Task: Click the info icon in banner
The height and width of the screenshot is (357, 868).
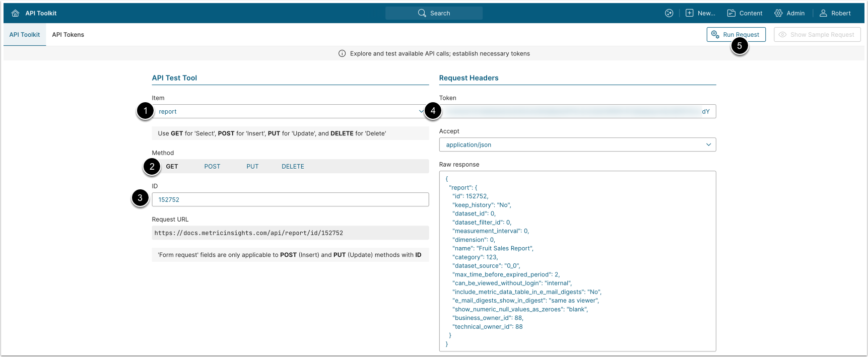Action: click(x=342, y=53)
